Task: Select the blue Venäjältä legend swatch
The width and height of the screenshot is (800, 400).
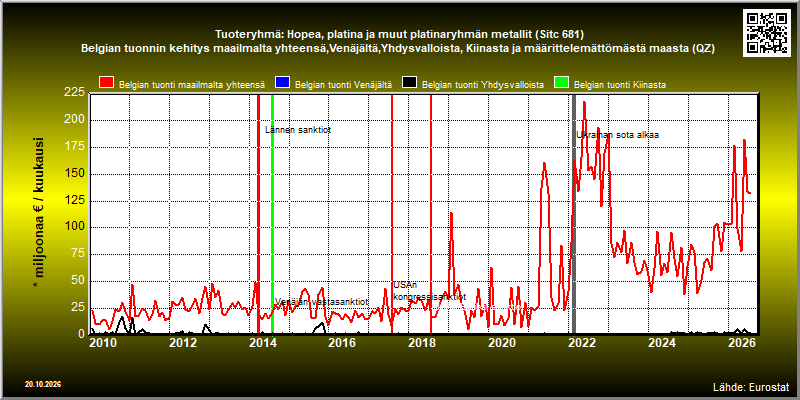Action: tap(282, 83)
